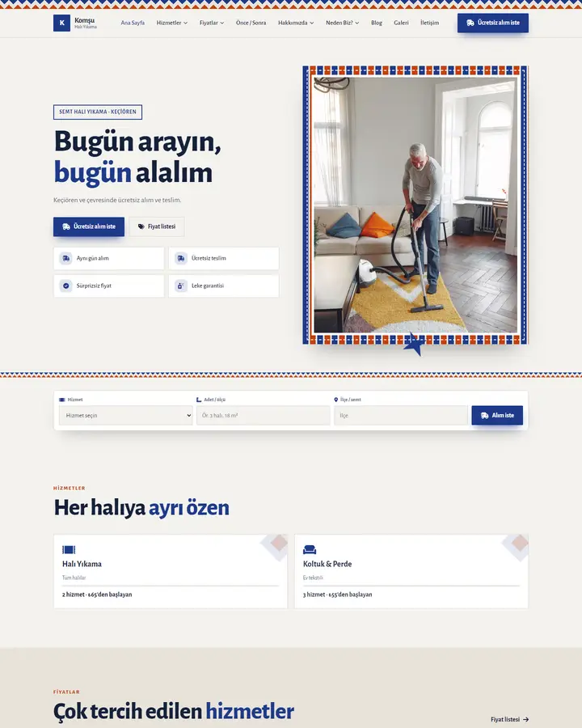Open the Hizmet seçin select box
Screen dimensions: 582x728
[126, 416]
